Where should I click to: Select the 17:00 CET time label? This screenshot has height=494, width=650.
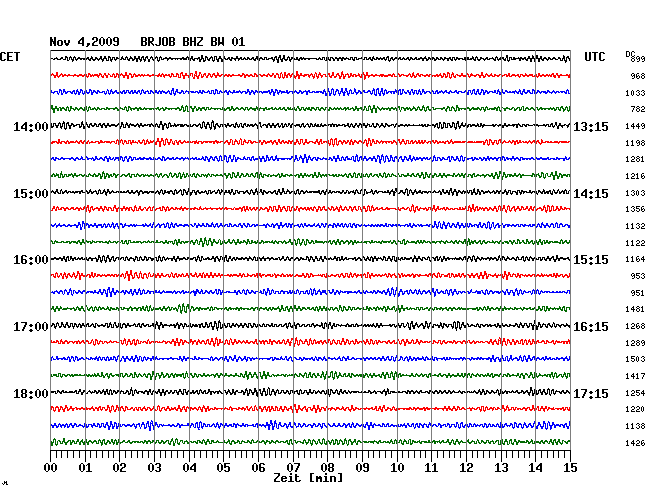click(x=31, y=327)
